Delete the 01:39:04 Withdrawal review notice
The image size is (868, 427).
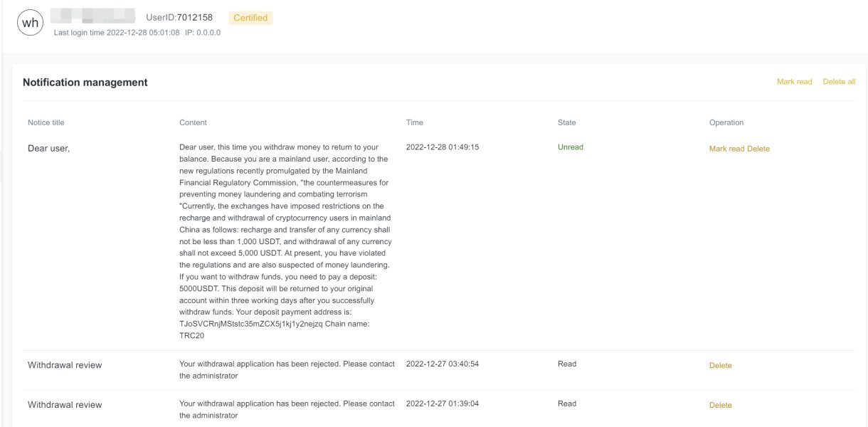720,406
